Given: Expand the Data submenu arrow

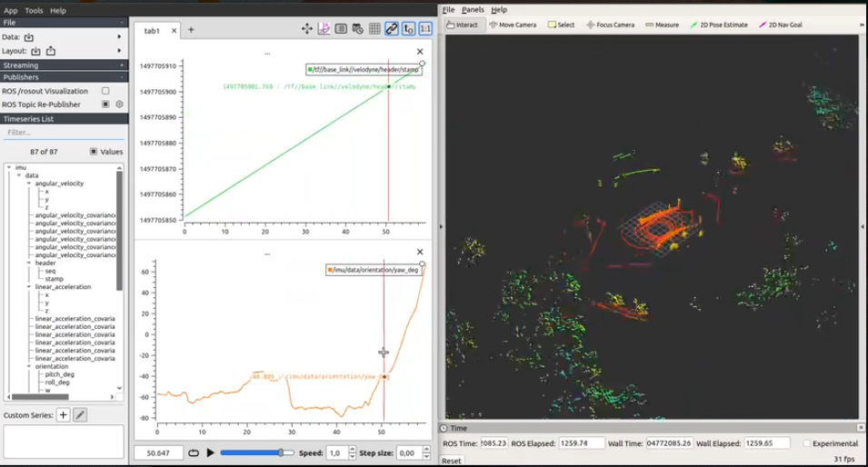Looking at the screenshot, I should tap(119, 37).
